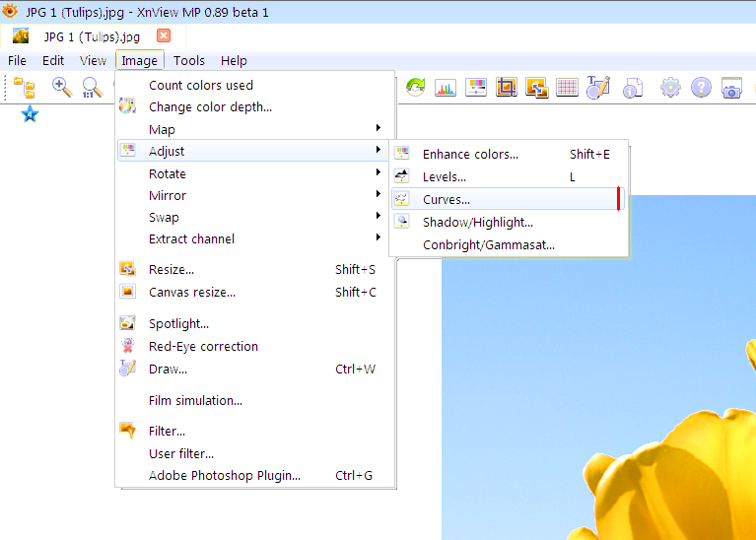This screenshot has height=540, width=756.
Task: Expand the Mirror submenu arrow
Action: pyautogui.click(x=378, y=194)
